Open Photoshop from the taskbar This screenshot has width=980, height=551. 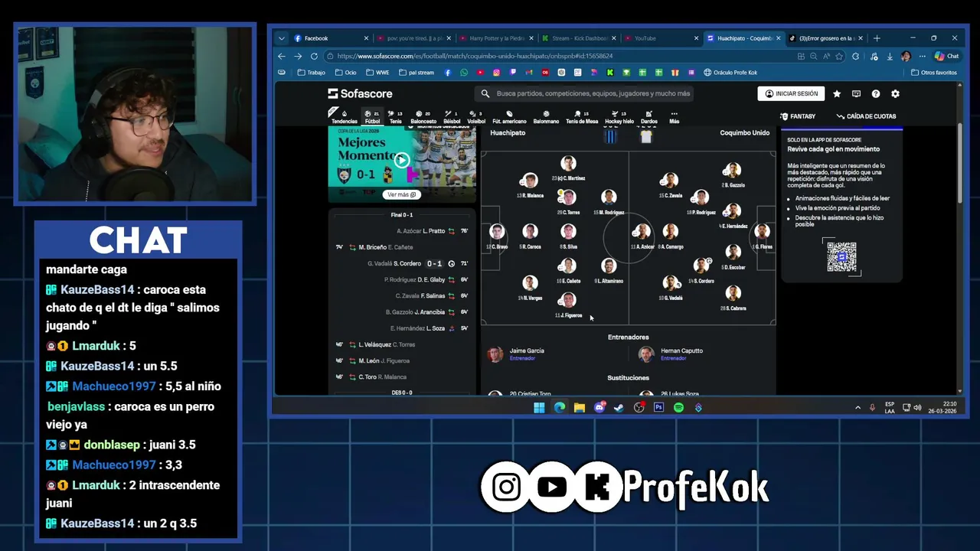coord(658,408)
